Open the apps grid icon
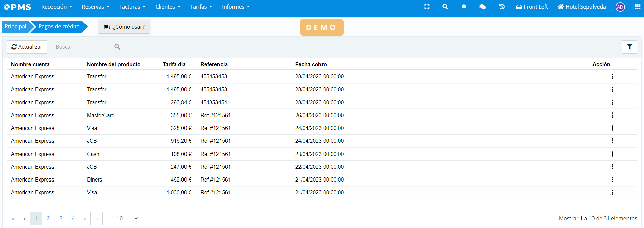Viewport: 644px width, 228px height. pyautogui.click(x=637, y=7)
